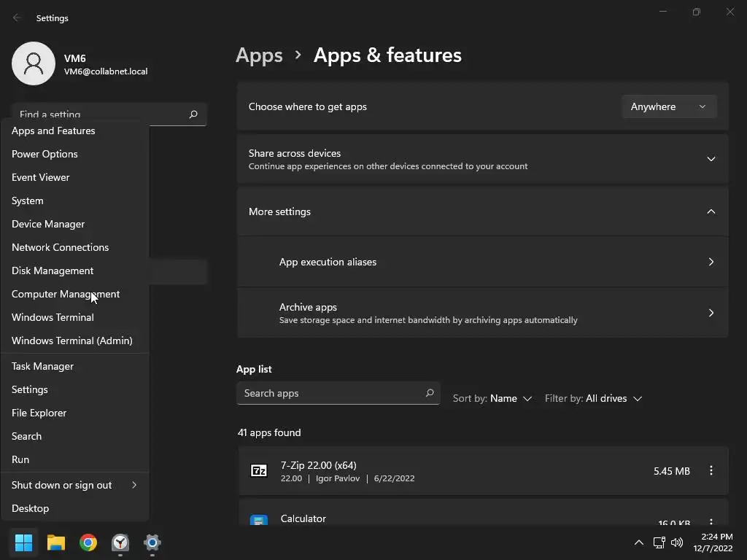Open File Explorer from the taskbar
This screenshot has height=560, width=747.
pos(56,542)
